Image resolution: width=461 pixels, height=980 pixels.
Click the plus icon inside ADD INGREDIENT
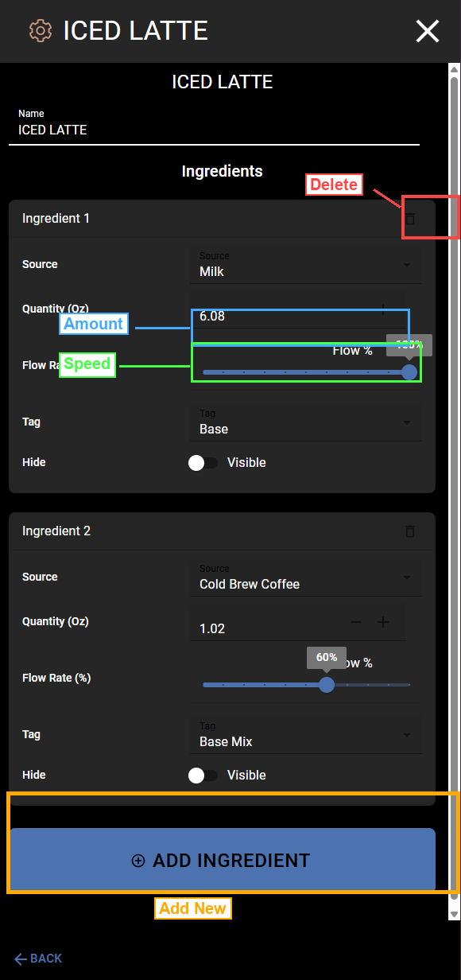point(138,861)
